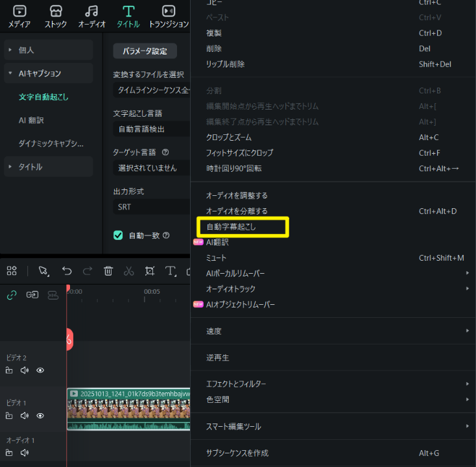The image size is (476, 467).
Task: Open the 出力形式 SRT dropdown
Action: click(152, 207)
